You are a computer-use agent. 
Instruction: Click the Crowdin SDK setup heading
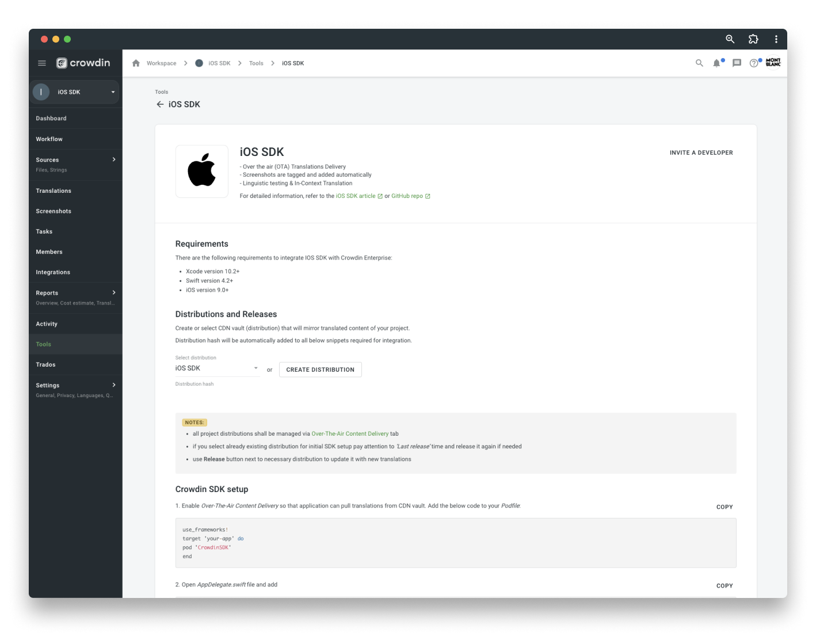coord(212,489)
